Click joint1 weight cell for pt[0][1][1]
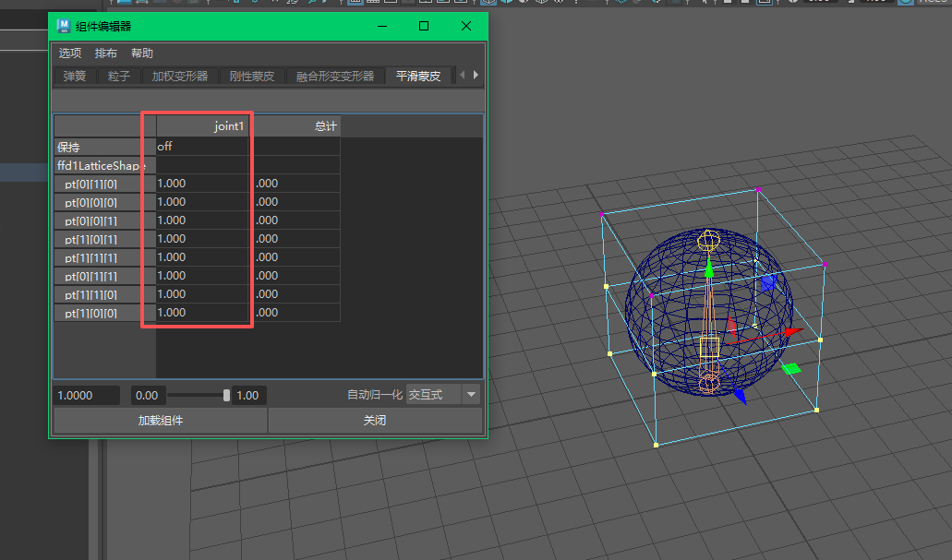 click(x=202, y=276)
